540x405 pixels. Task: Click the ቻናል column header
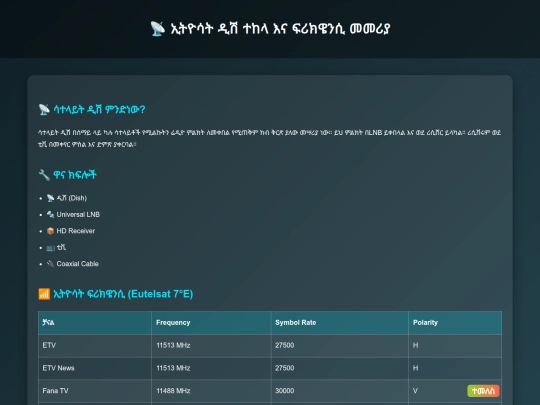(x=95, y=323)
